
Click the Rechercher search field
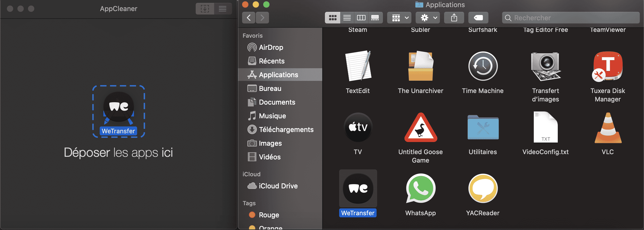(571, 18)
